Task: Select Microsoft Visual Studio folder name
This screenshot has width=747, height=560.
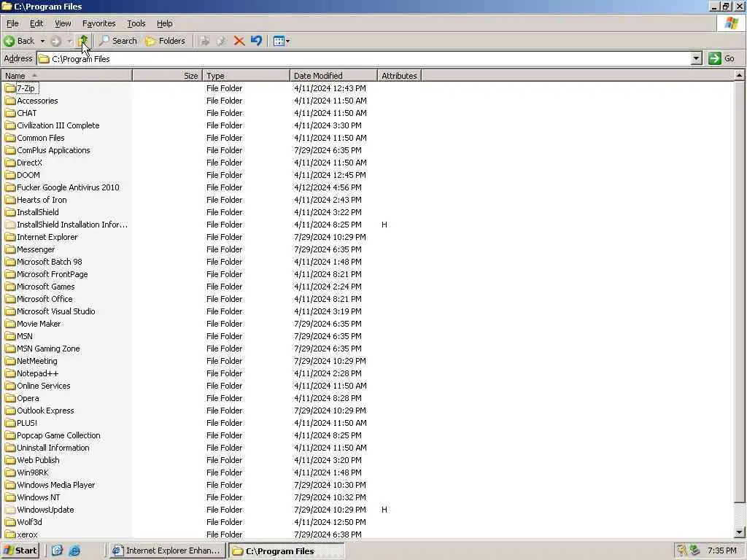Action: coord(56,311)
